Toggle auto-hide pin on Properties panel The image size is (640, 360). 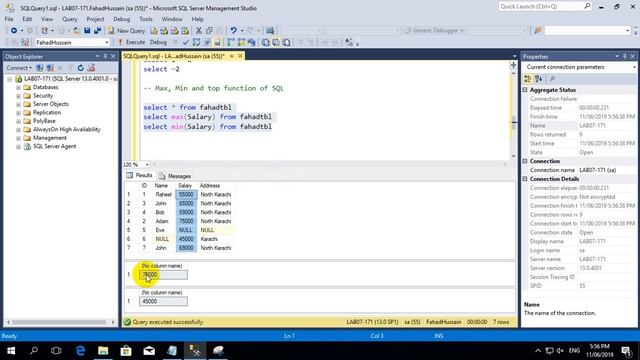point(625,56)
